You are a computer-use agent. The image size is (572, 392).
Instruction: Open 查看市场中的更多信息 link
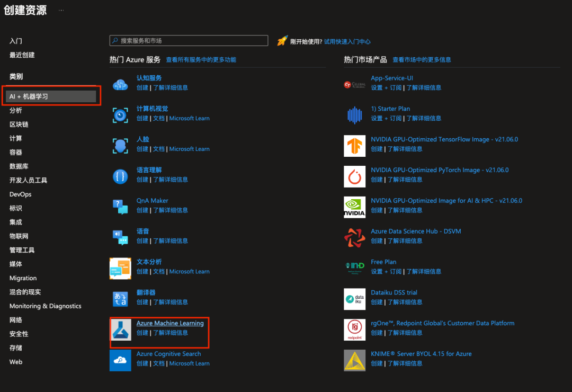click(422, 60)
